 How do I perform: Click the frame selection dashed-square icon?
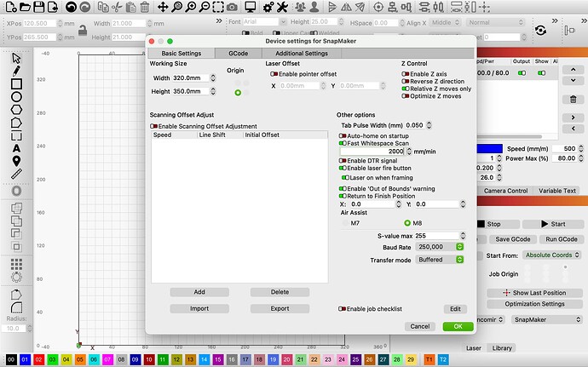(218, 7)
